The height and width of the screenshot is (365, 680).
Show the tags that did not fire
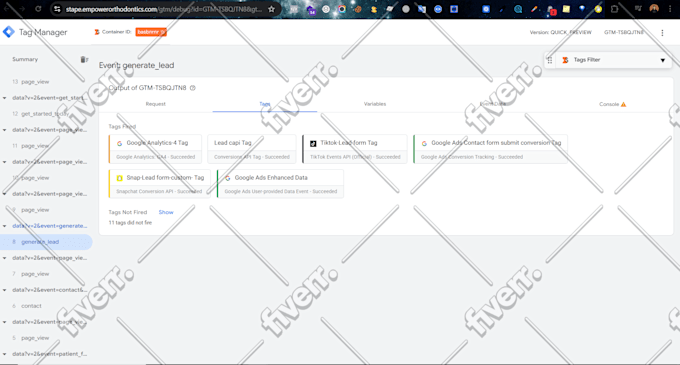[x=166, y=212]
